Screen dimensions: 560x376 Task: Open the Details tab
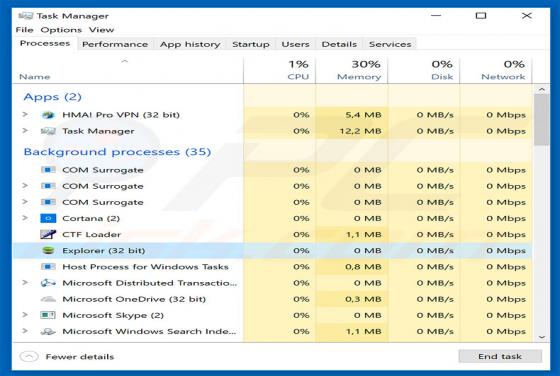point(339,44)
